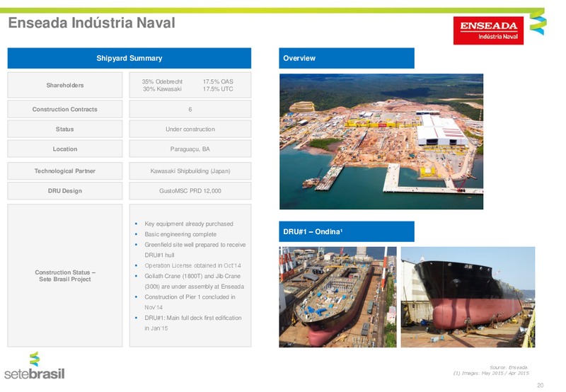Click the Enseada Indústria Naval red logo
This screenshot has height=392, width=566.
488,30
